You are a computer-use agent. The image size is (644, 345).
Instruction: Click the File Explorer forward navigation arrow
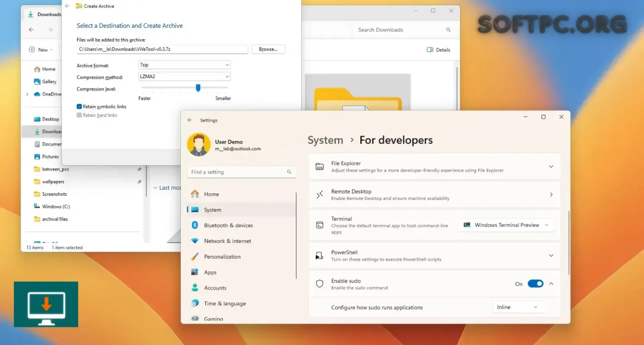(50, 30)
